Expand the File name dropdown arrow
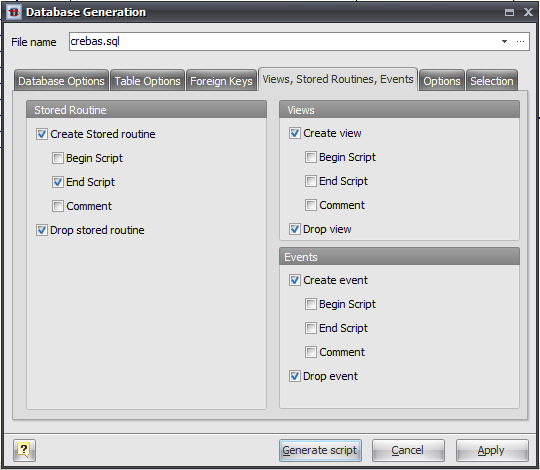The height and width of the screenshot is (470, 540). click(x=504, y=42)
